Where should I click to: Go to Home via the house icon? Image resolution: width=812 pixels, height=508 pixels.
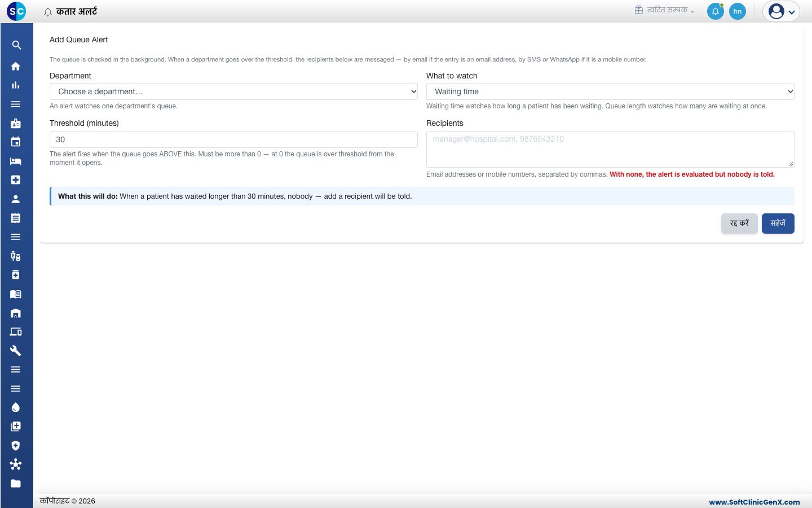click(x=16, y=66)
